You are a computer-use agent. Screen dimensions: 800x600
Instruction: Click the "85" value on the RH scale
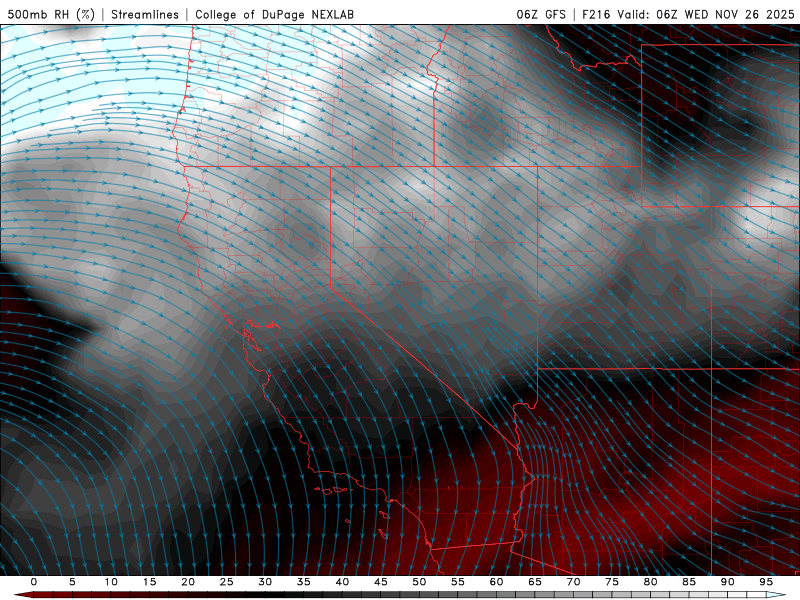[689, 582]
